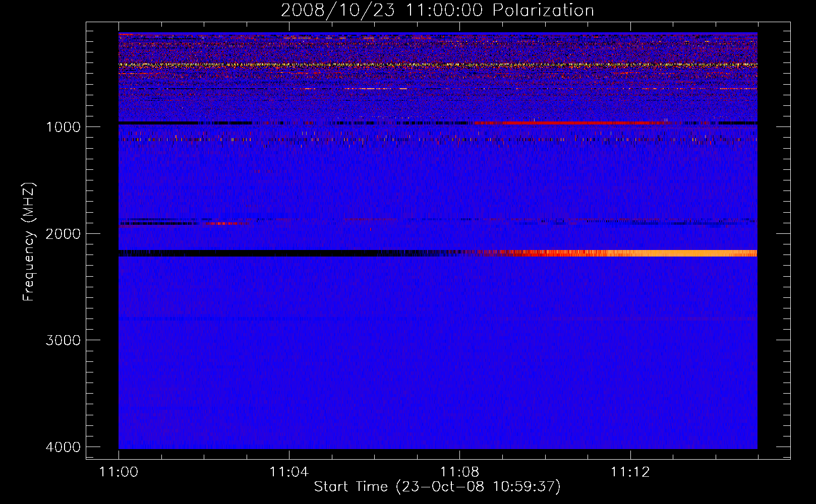Click the 11:12 time tick label

630,472
